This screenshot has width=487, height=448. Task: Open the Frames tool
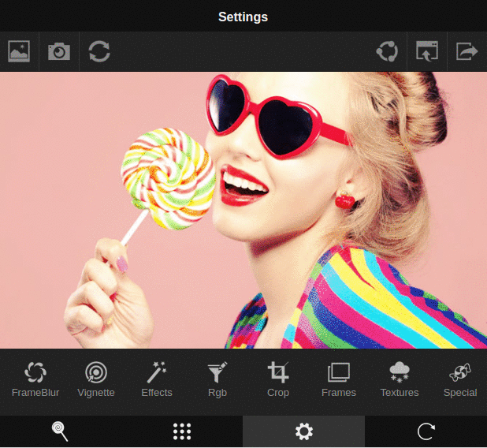[x=339, y=379]
